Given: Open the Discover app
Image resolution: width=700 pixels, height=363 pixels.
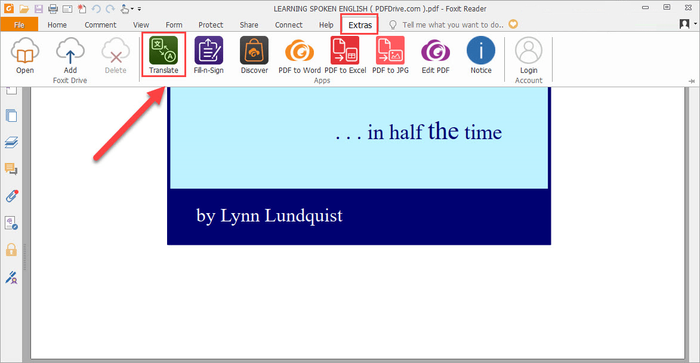Looking at the screenshot, I should (254, 55).
